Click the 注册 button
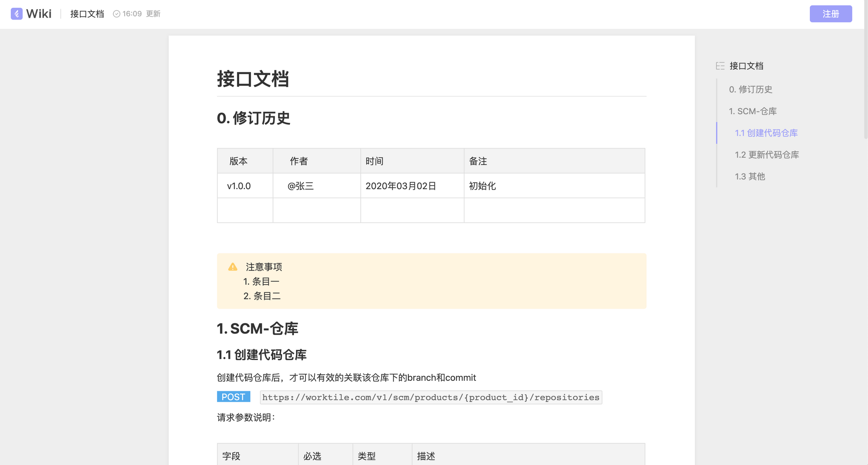The image size is (868, 465). pyautogui.click(x=831, y=14)
